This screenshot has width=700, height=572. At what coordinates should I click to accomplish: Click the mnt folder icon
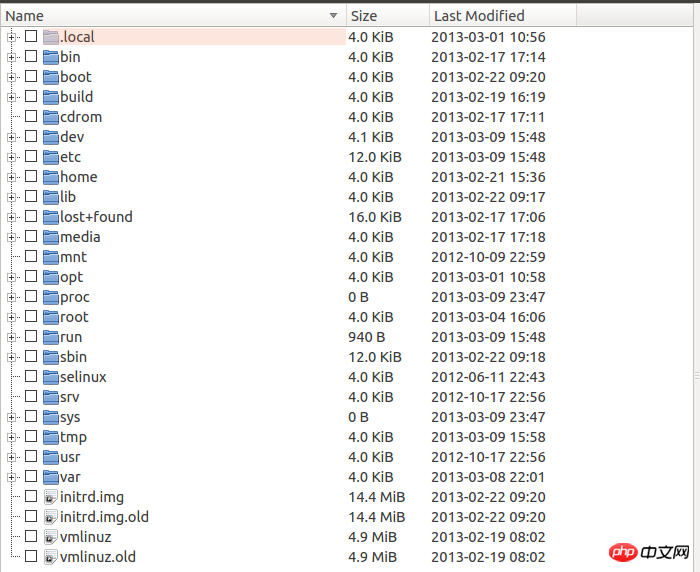pos(51,257)
